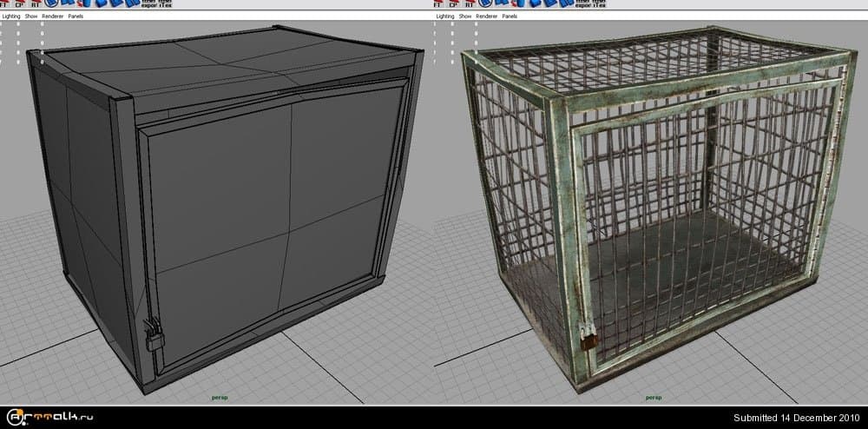Click the CP shelf icon above left viewport
The width and height of the screenshot is (868, 429).
[19, 3]
